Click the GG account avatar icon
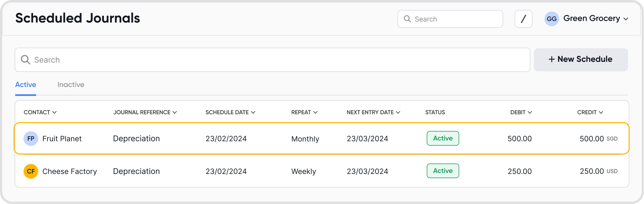644x204 pixels. click(x=552, y=19)
